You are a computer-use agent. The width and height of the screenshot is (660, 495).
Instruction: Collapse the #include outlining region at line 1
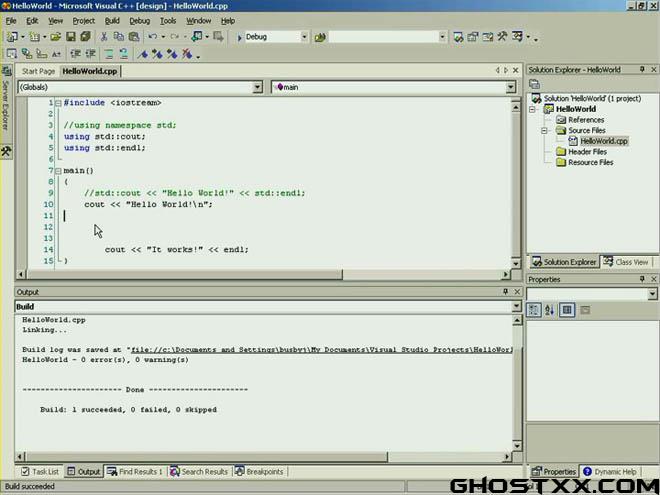coord(59,103)
